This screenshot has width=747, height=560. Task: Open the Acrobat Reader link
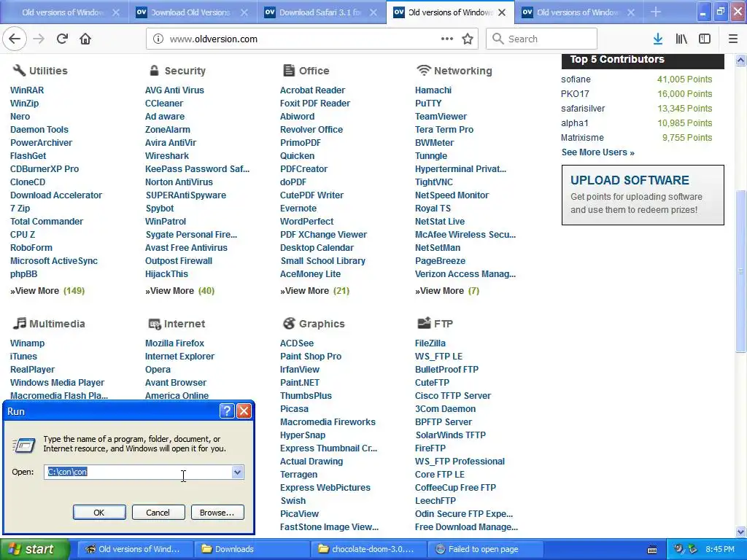(x=312, y=90)
